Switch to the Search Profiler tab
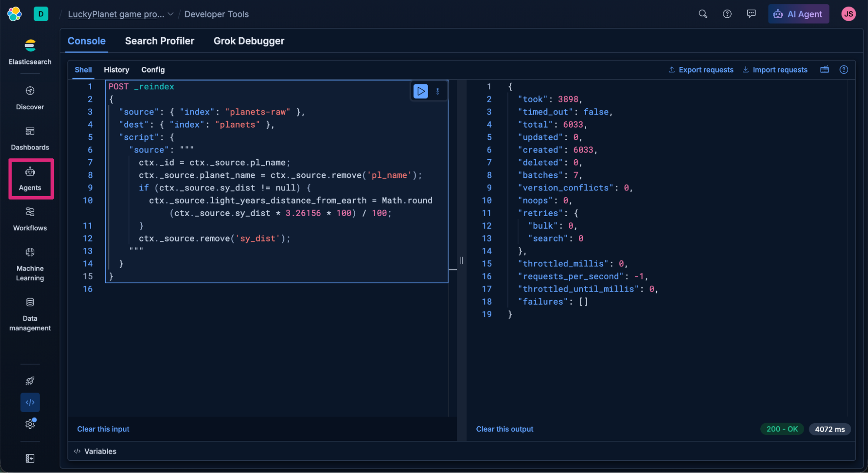This screenshot has width=868, height=473. pos(159,41)
